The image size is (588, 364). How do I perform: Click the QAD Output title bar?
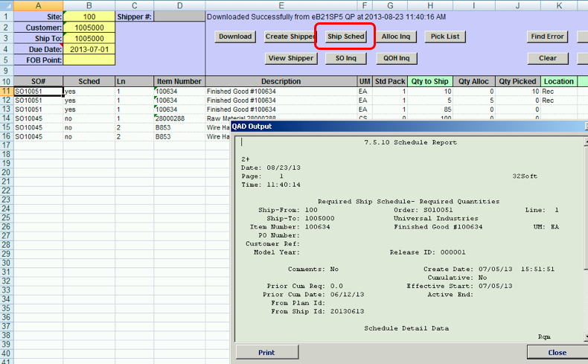pos(409,127)
